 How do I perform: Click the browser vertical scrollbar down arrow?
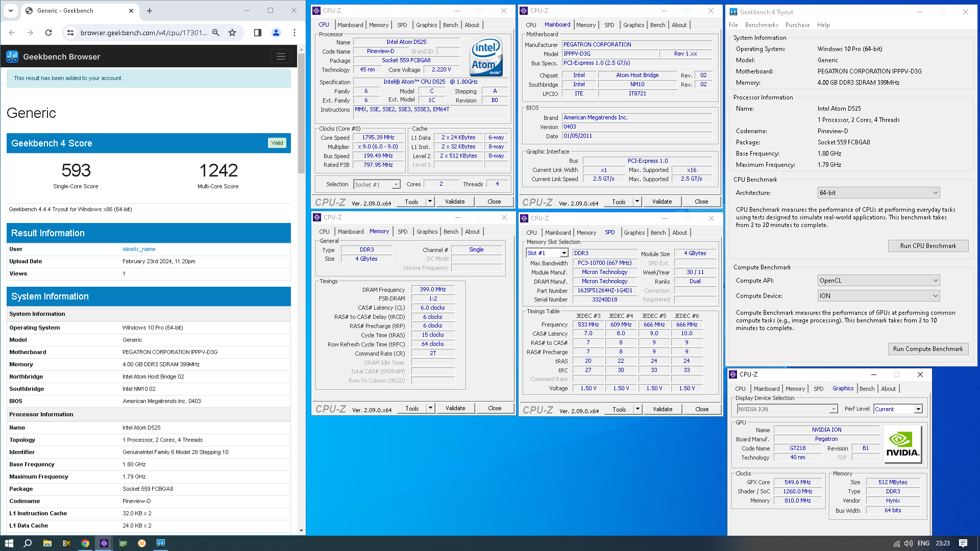tap(301, 531)
